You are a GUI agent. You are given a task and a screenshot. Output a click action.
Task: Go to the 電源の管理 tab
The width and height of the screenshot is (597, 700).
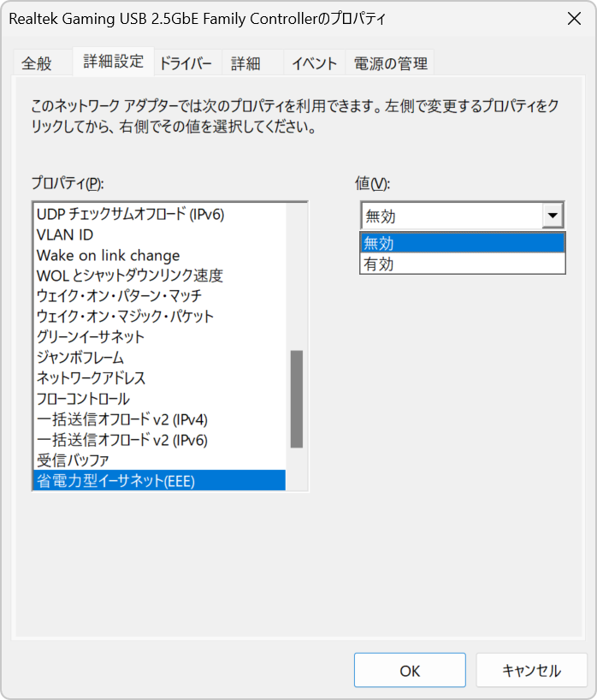point(391,63)
